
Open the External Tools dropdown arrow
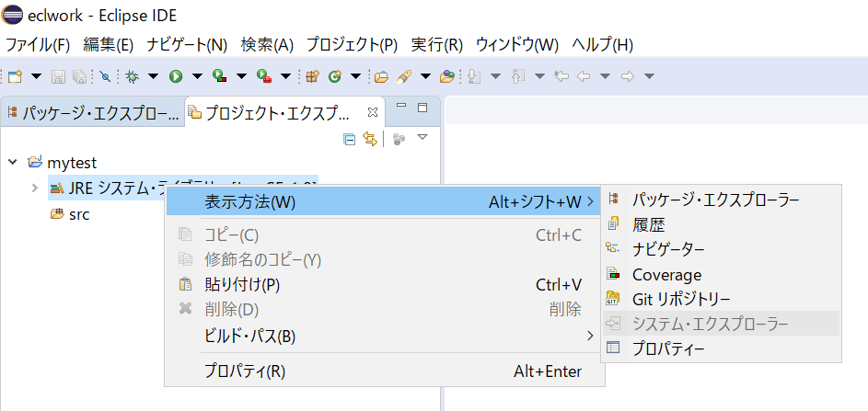285,76
